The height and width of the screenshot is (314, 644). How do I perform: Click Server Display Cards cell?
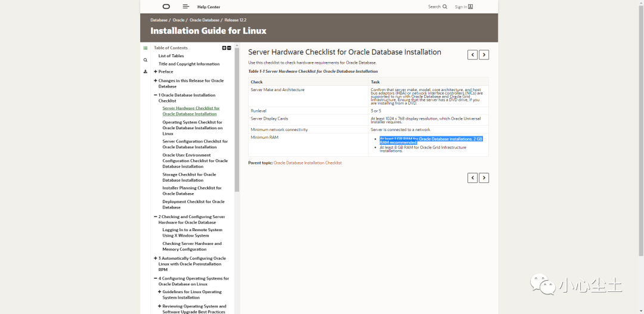308,120
